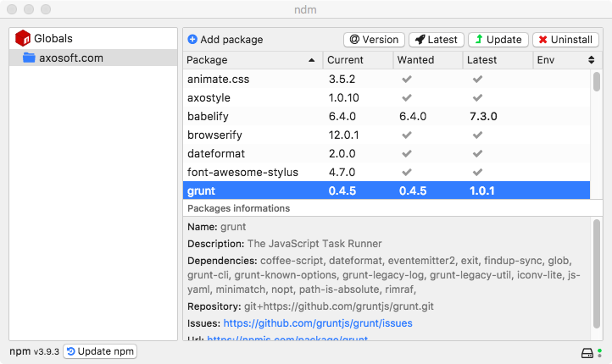Screen dimensions: 612x364
Task: Click the axostyle Latest checkmark
Action: click(477, 97)
